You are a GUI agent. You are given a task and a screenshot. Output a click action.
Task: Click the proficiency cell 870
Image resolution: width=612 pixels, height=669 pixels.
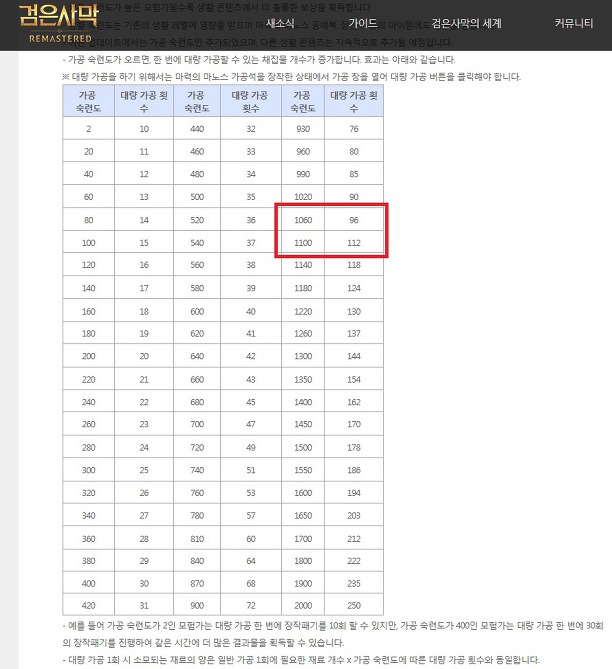197,584
